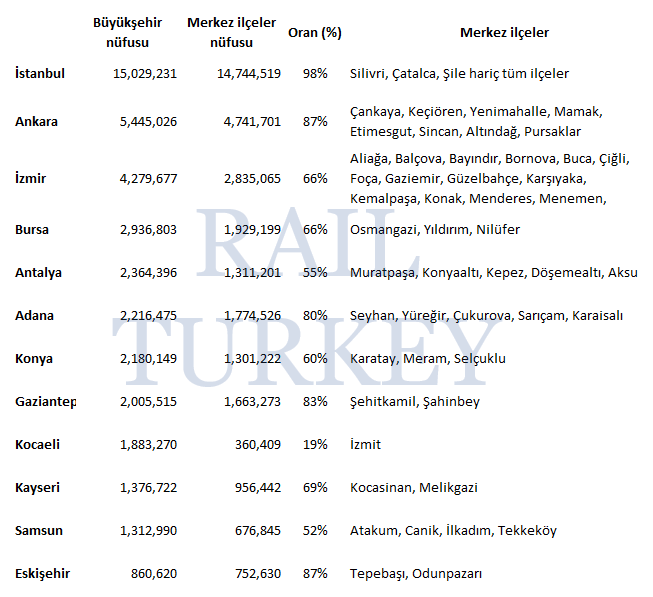Click the Merkez ilçeler column header
653x597 pixels.
click(x=504, y=32)
